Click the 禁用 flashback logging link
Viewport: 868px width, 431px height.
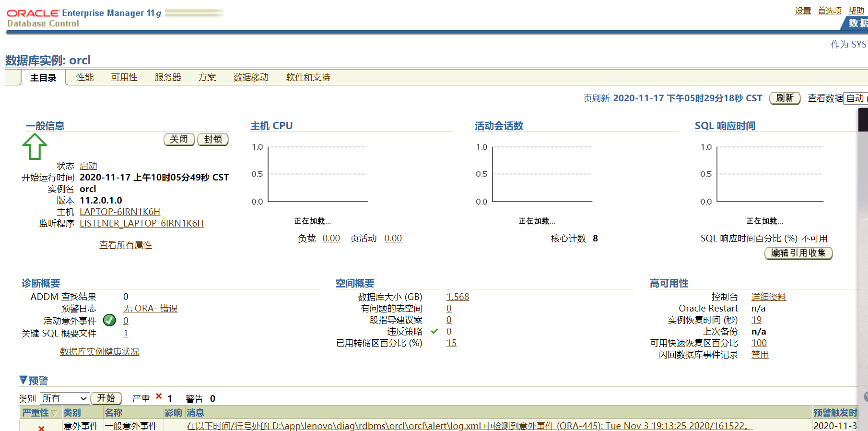760,355
